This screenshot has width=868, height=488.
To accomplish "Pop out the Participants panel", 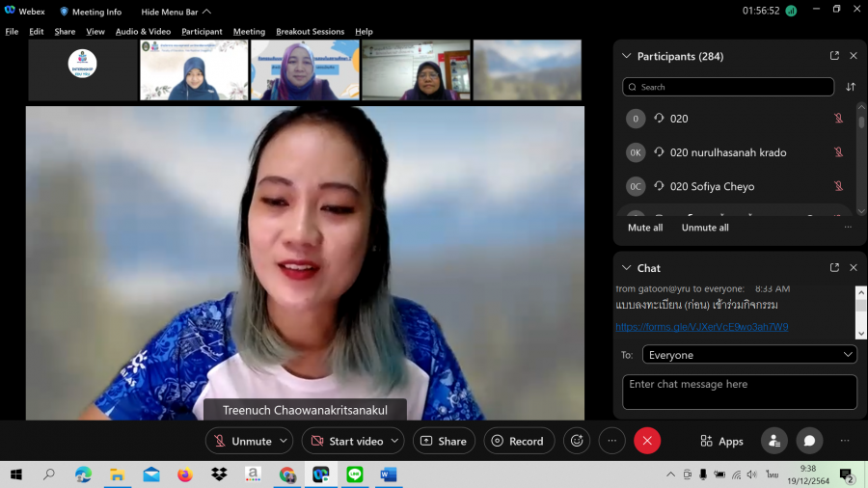I will pyautogui.click(x=834, y=56).
